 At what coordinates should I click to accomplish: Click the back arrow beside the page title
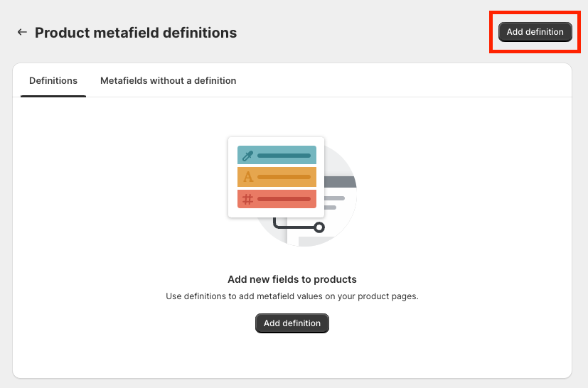pos(22,32)
